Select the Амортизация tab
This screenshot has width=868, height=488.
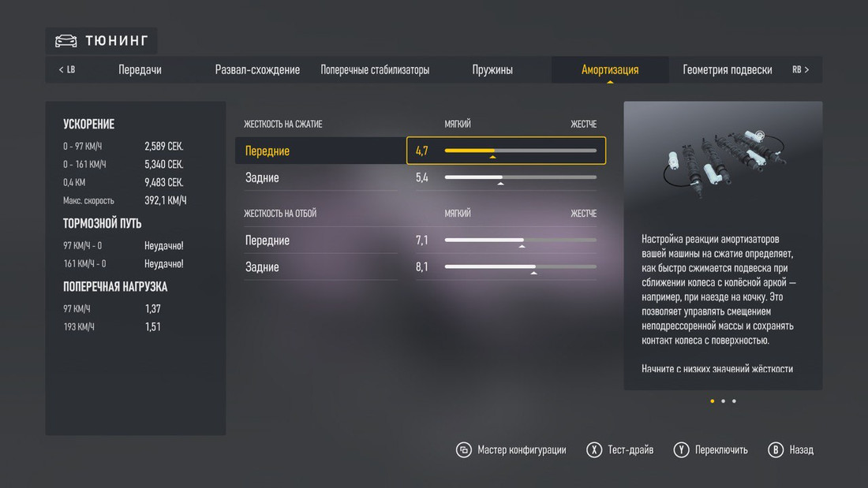(x=610, y=69)
